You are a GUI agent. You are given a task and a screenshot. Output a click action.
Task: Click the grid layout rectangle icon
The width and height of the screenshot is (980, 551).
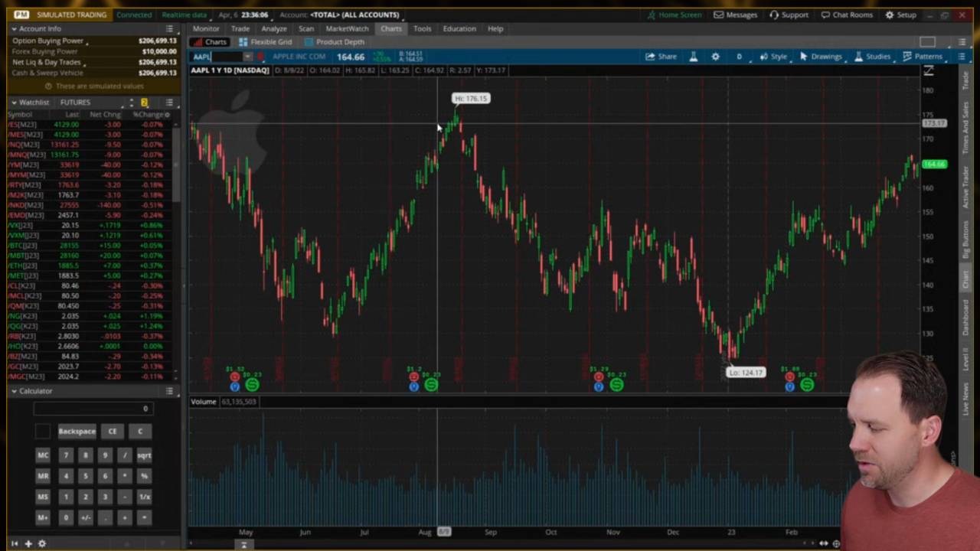click(927, 42)
